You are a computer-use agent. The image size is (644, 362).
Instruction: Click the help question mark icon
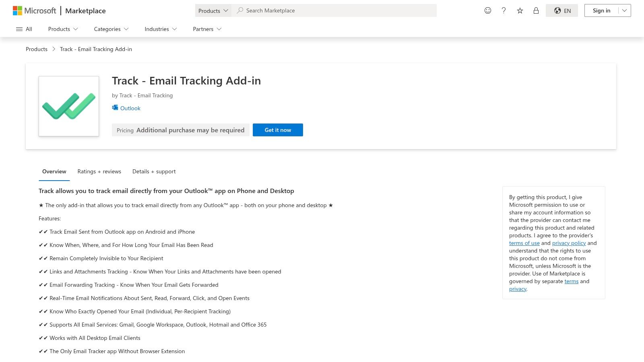(x=504, y=10)
